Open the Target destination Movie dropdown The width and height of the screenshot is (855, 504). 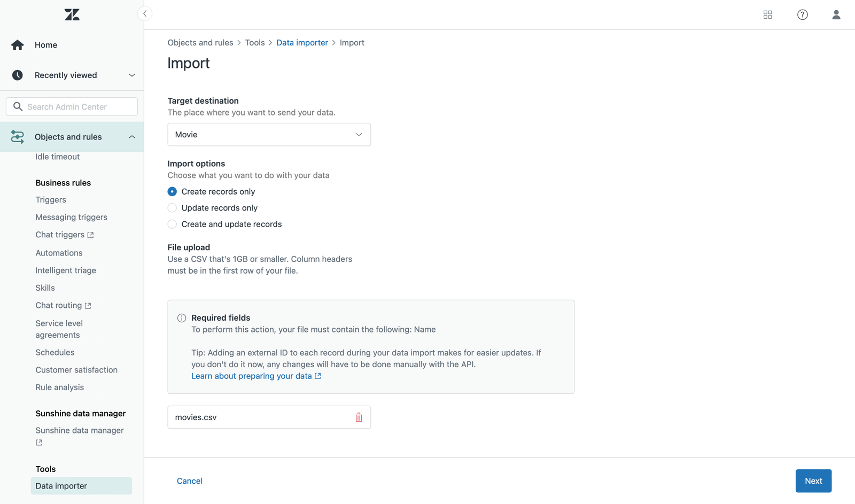[269, 134]
